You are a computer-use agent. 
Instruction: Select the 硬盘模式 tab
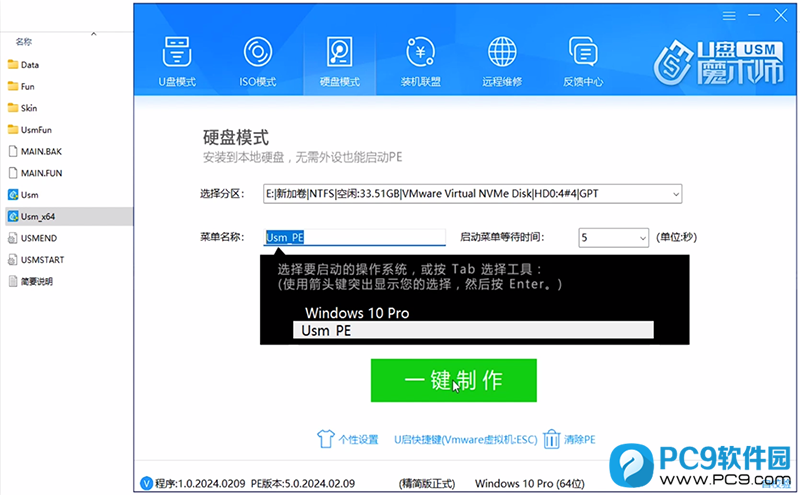(x=339, y=62)
